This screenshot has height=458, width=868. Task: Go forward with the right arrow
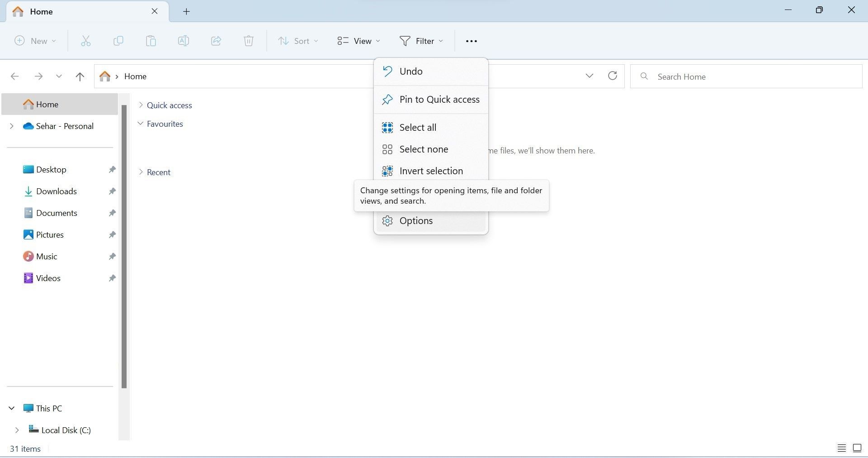[x=38, y=76]
